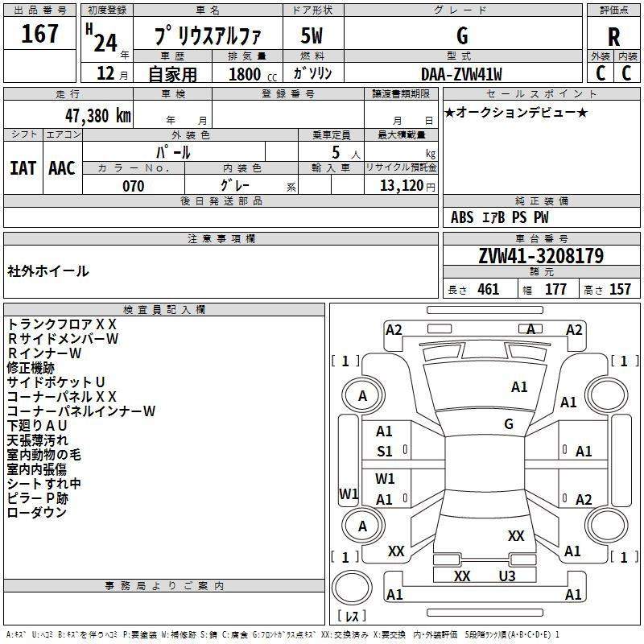Select inspector note 室内内張傷

pos(37,469)
